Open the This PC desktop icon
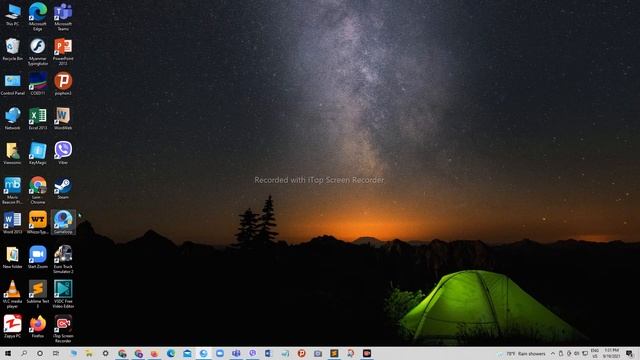Viewport: 640px width, 360px height. tap(12, 15)
